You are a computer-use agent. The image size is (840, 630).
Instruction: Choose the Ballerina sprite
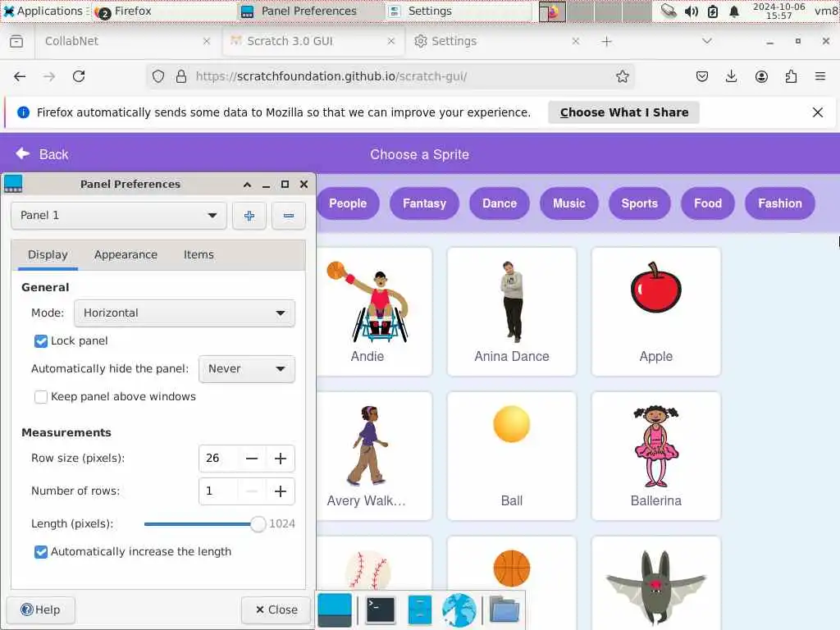(x=655, y=456)
